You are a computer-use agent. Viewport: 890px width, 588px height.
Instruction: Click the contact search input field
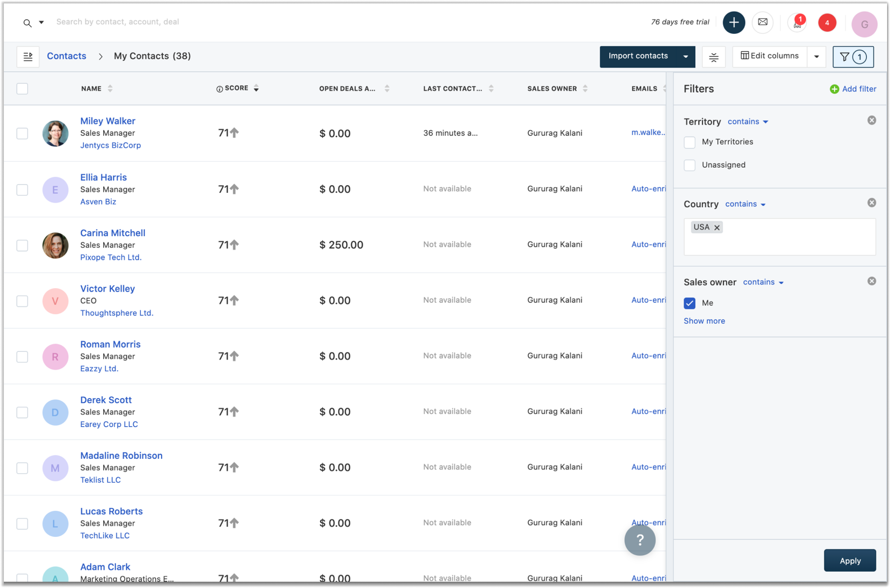pyautogui.click(x=117, y=22)
